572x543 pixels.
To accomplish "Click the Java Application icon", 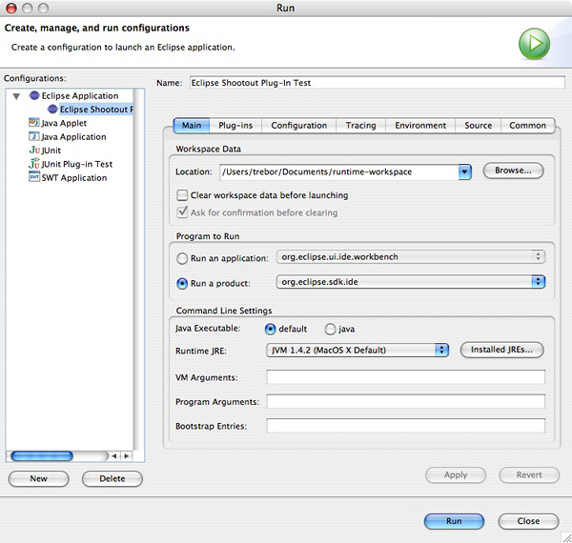I will (34, 136).
